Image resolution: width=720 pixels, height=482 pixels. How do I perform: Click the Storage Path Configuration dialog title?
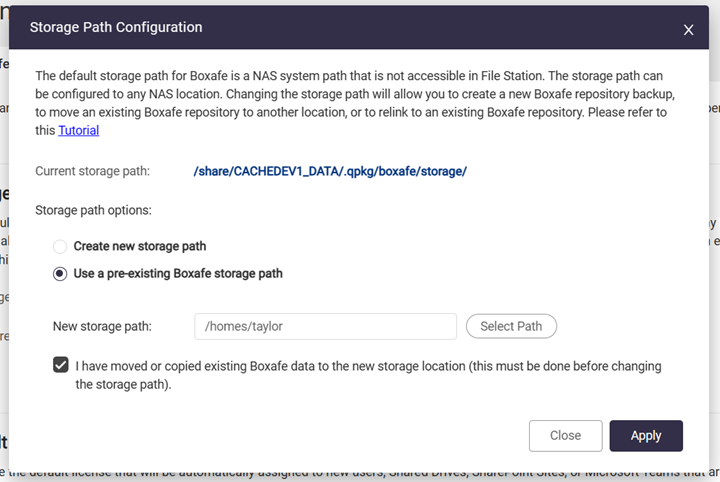click(116, 28)
